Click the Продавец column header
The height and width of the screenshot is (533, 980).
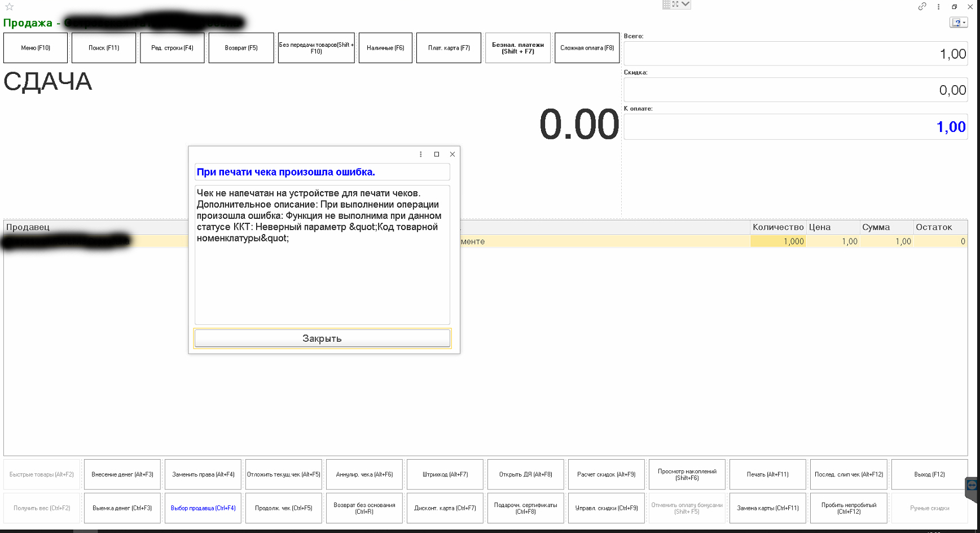(x=96, y=227)
